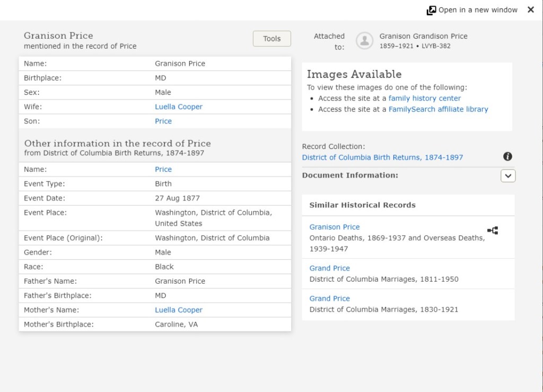Click the Open in a new window text
Image resolution: width=543 pixels, height=392 pixels.
click(478, 10)
